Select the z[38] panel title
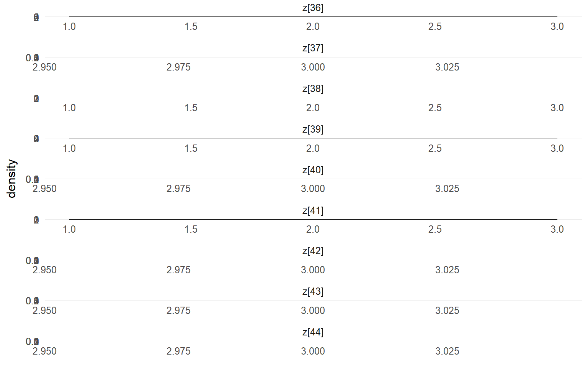Image resolution: width=588 pixels, height=368 pixels. click(313, 89)
